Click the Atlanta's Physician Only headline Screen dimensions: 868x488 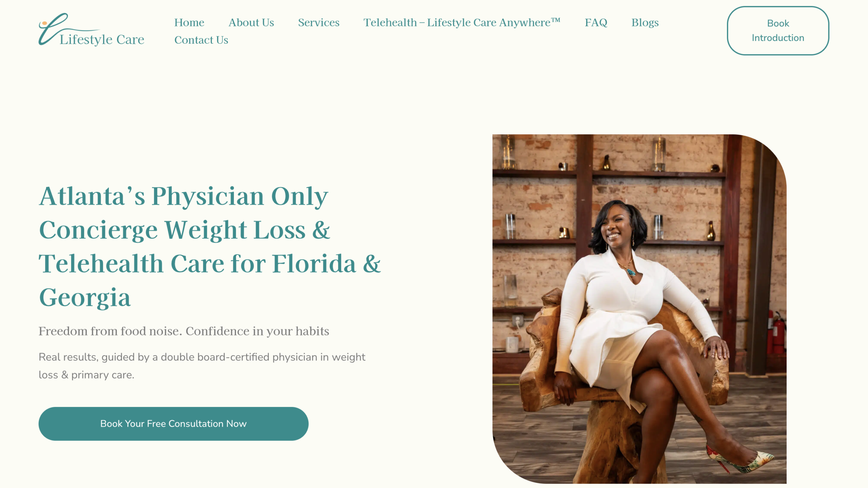(x=183, y=196)
